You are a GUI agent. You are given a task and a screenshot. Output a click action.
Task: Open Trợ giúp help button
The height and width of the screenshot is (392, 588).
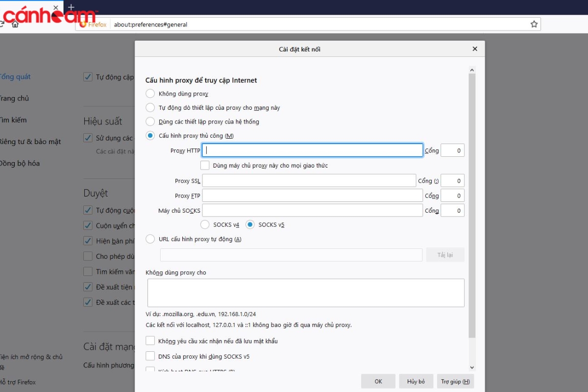click(455, 381)
